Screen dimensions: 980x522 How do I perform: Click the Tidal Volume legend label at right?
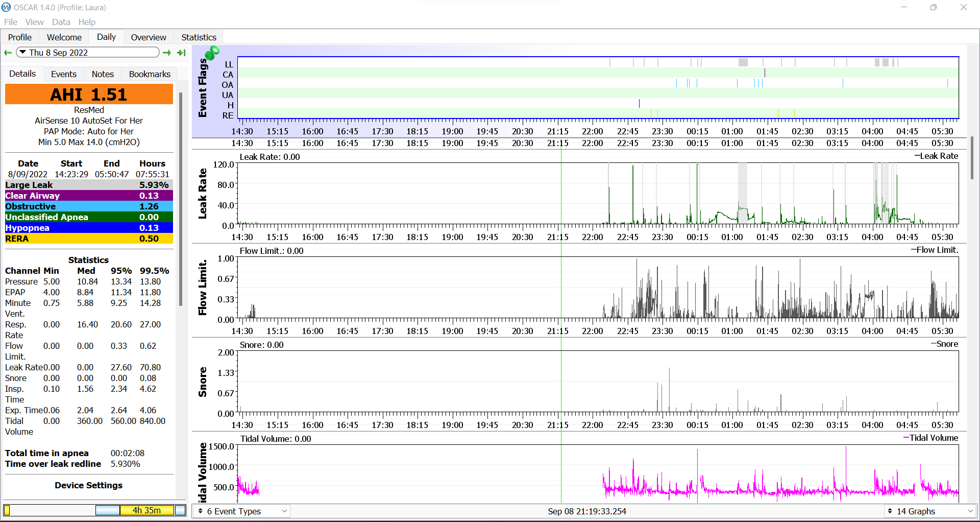931,438
